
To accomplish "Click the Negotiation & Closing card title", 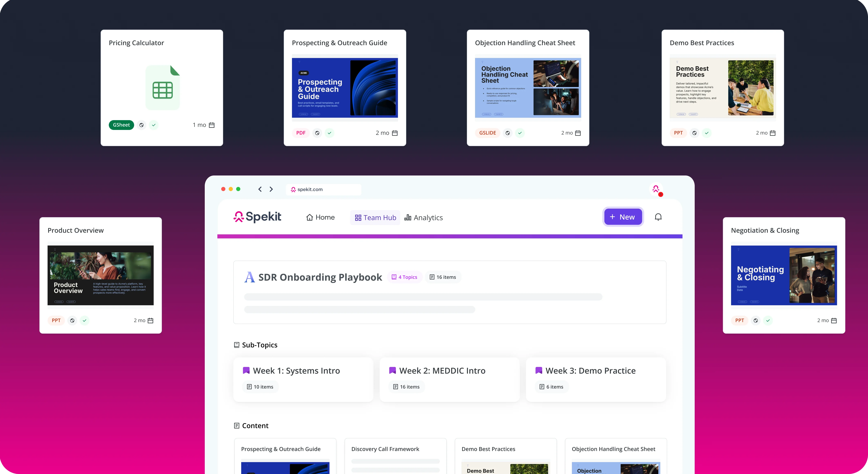I will tap(765, 231).
